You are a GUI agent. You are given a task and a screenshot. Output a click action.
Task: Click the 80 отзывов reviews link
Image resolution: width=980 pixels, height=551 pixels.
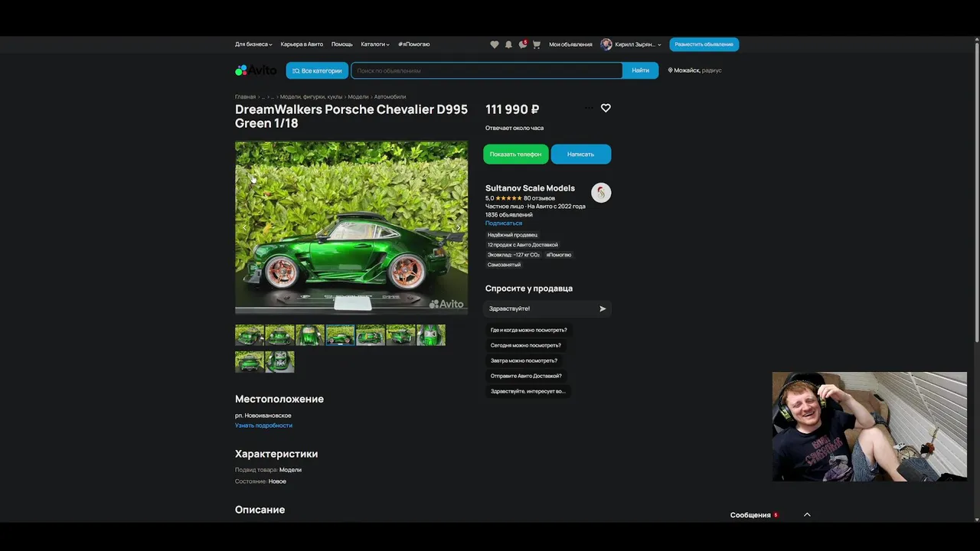click(x=539, y=198)
